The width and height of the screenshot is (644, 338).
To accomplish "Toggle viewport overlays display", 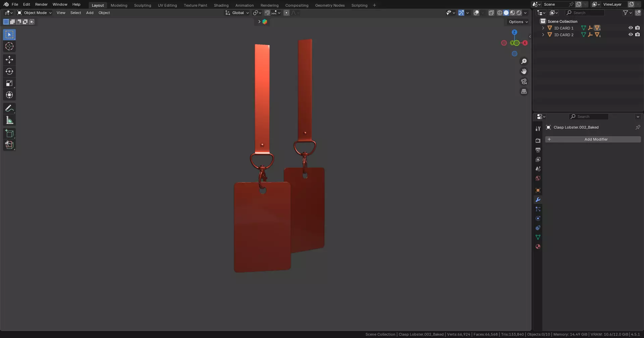I will (x=476, y=13).
